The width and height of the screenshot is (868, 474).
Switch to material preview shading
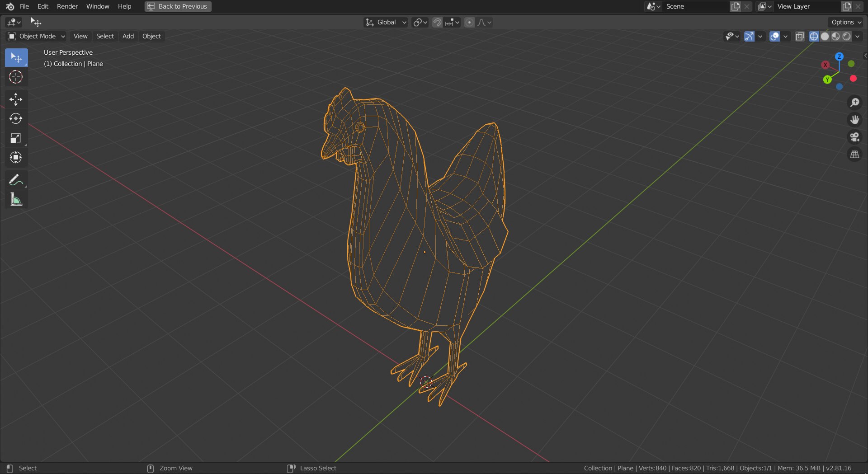[836, 36]
